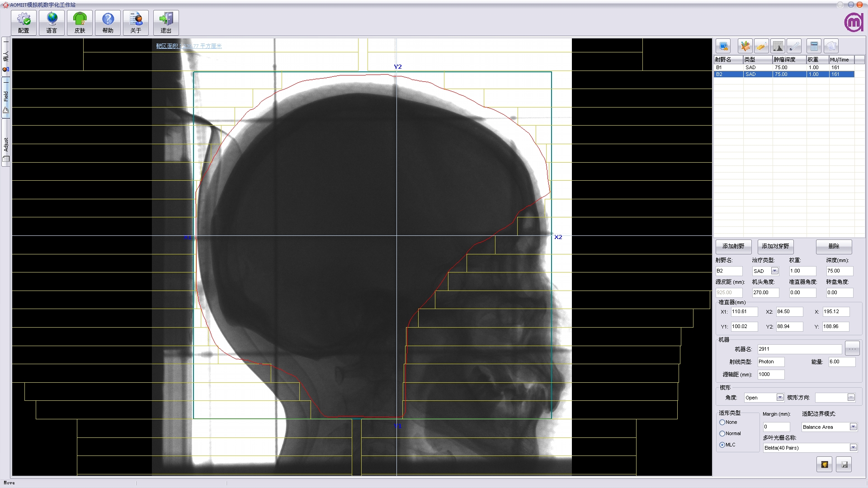868x488 pixels.
Task: Open the 皮肤 skin selector
Action: [80, 23]
